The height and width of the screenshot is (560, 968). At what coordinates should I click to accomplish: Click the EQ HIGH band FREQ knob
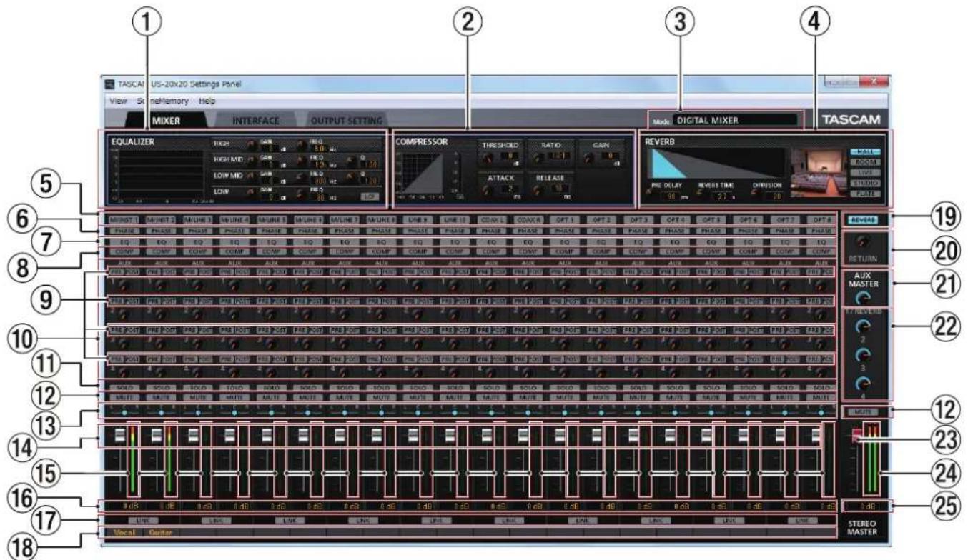301,145
